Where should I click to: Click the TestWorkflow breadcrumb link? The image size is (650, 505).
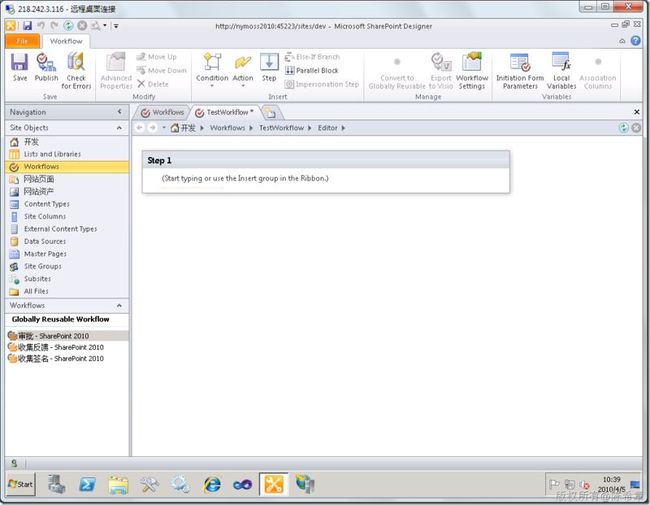(x=281, y=128)
